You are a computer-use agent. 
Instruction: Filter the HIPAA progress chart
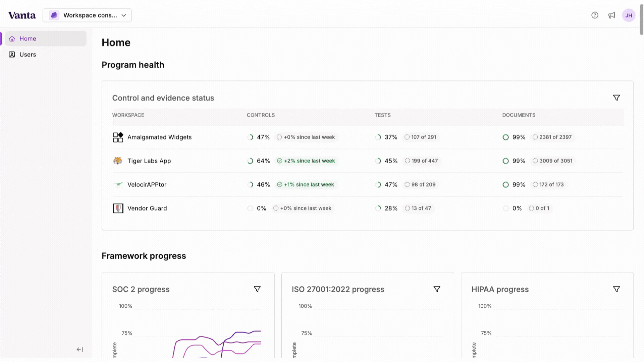click(616, 289)
